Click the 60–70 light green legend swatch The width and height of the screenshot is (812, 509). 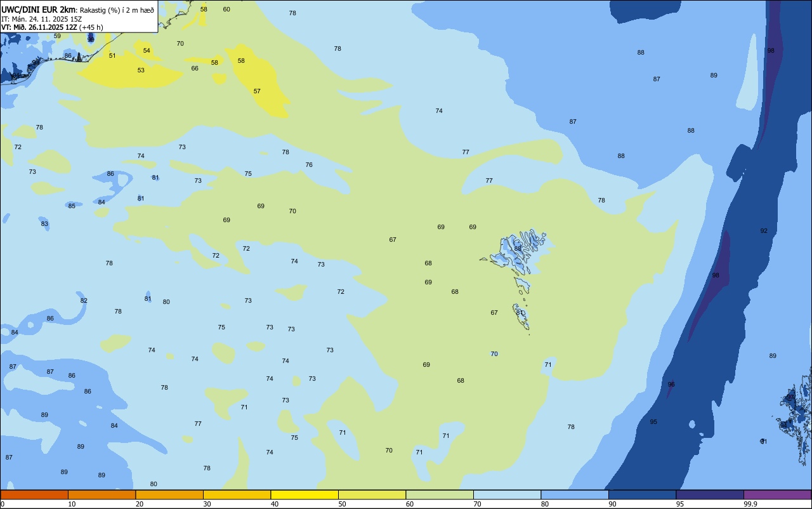tap(440, 494)
